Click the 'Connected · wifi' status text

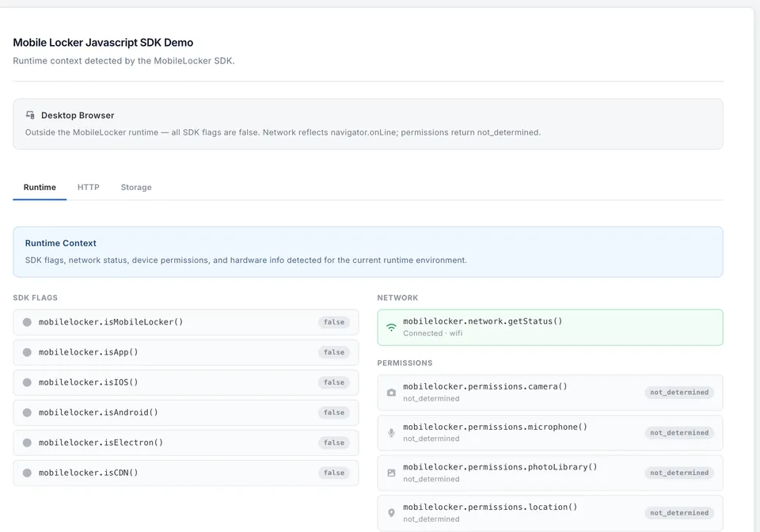pos(433,333)
